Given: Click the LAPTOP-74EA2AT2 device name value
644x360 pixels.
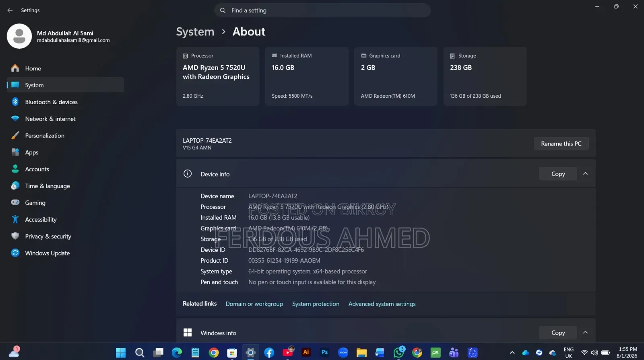Looking at the screenshot, I should [272, 196].
